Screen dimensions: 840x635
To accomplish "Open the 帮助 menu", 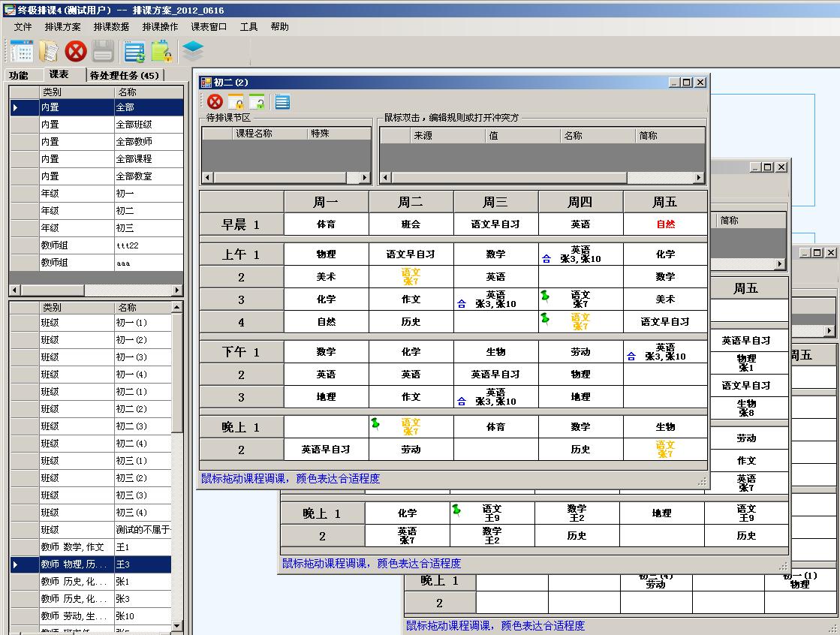I will (280, 27).
